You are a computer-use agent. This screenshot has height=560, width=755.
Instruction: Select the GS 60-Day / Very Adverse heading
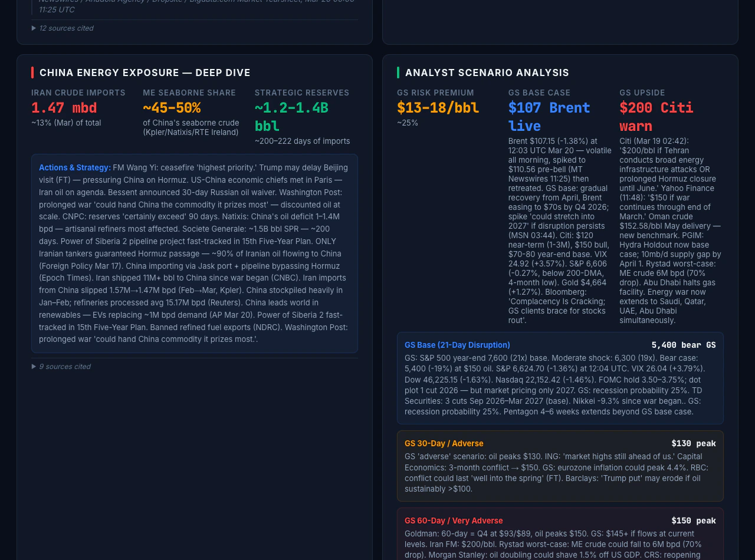[454, 521]
